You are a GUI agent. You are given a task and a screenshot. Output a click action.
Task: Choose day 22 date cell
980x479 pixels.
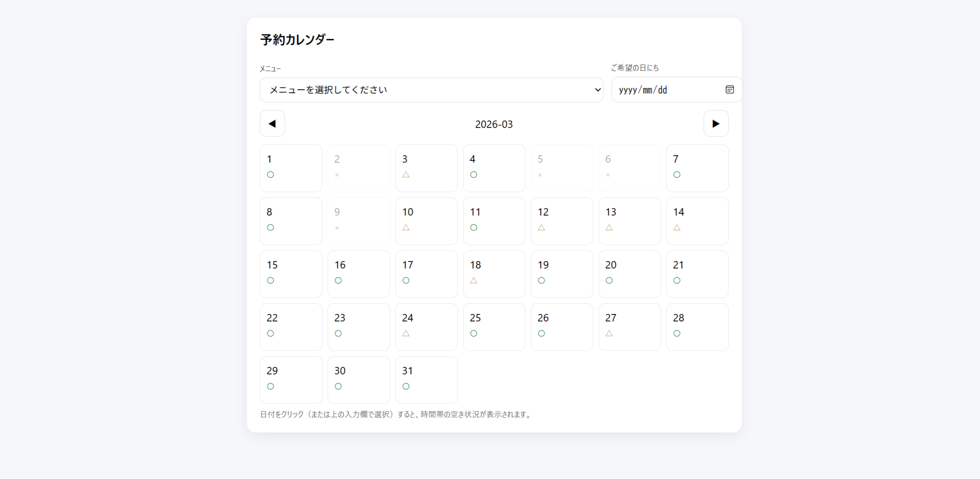(291, 327)
